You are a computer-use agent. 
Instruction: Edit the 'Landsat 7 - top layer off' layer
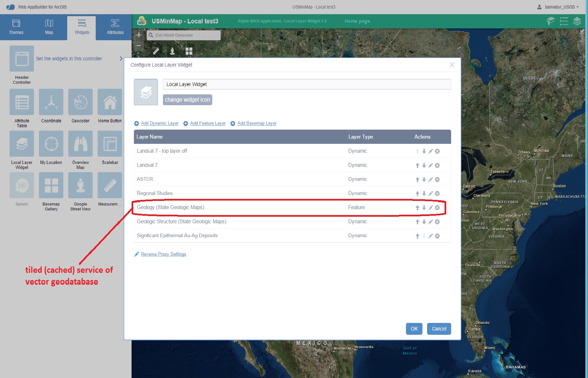[x=431, y=151]
